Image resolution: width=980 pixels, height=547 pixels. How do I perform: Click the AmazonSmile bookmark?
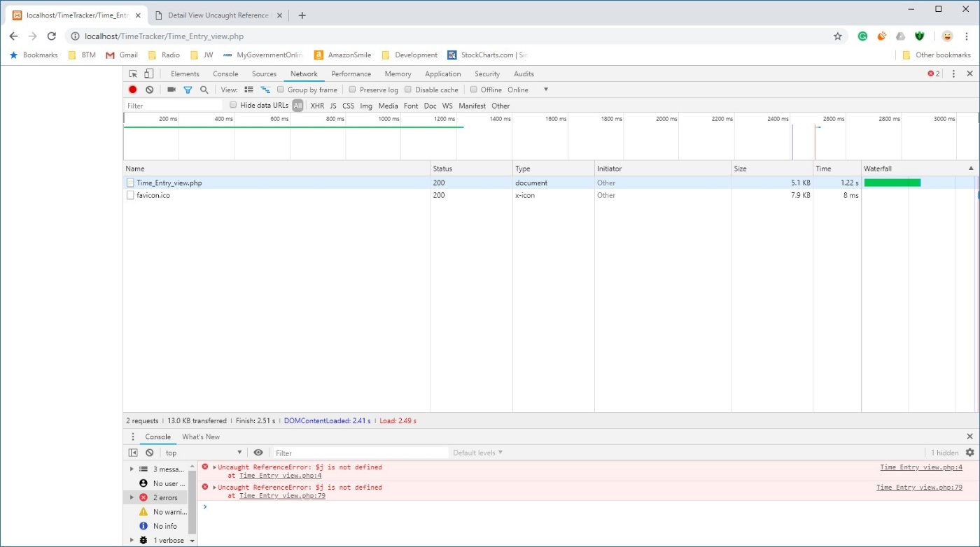pyautogui.click(x=342, y=55)
